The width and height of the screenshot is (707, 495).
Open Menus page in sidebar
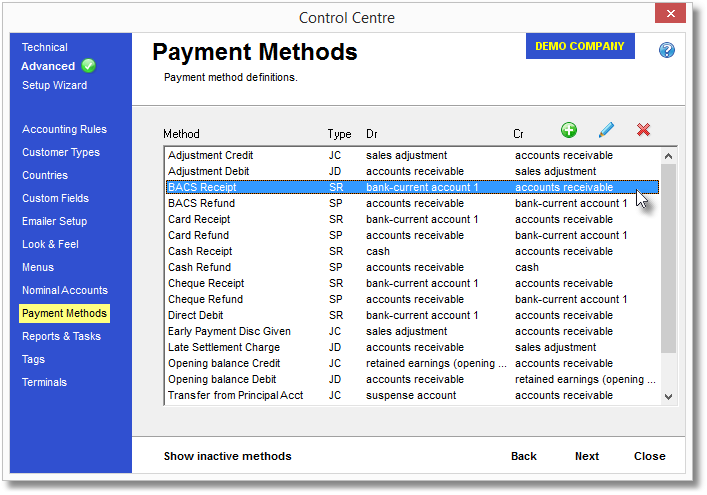coord(38,267)
